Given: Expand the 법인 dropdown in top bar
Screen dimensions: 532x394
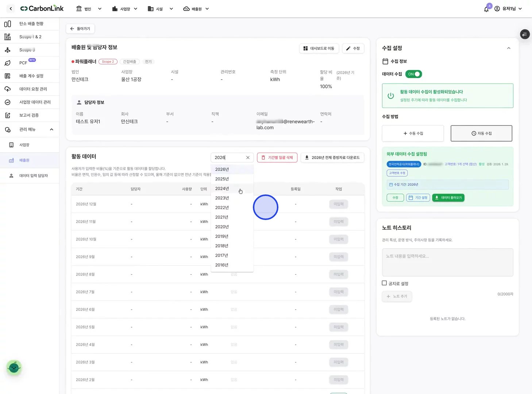Looking at the screenshot, I should pyautogui.click(x=89, y=9).
